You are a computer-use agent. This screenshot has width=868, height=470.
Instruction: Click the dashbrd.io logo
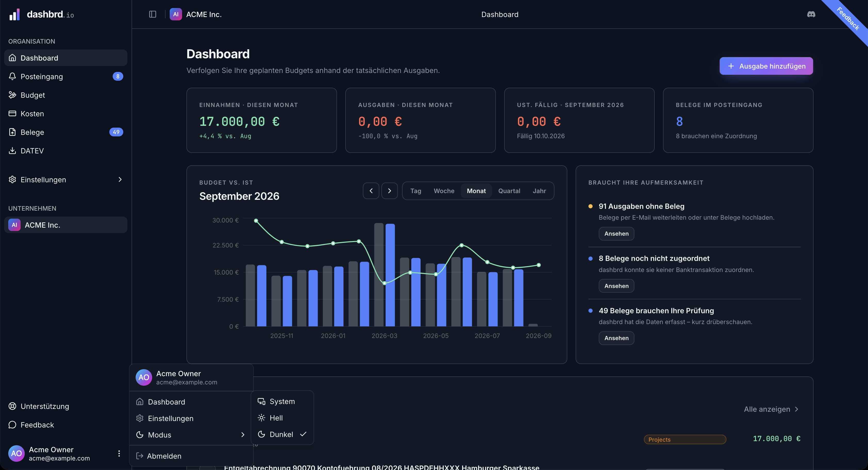point(42,14)
